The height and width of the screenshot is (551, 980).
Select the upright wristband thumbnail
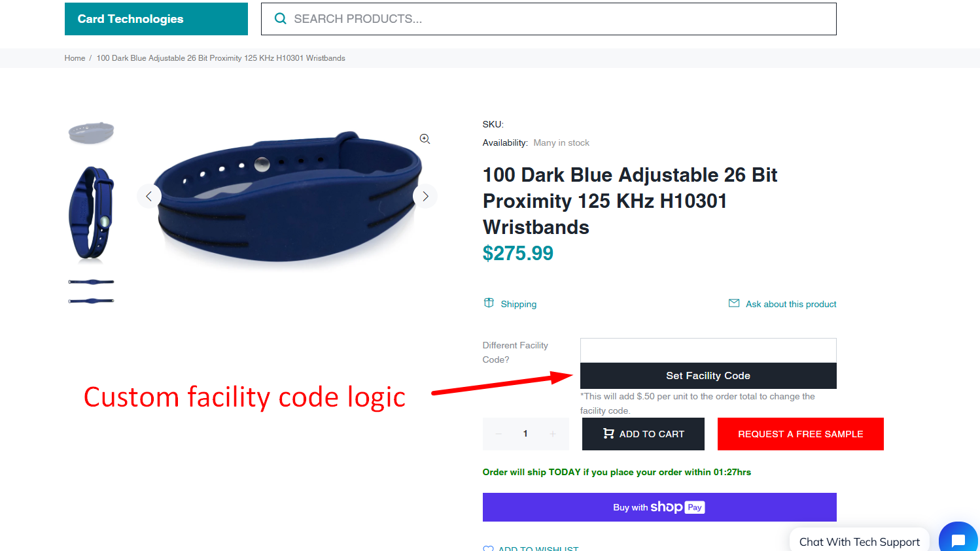tap(92, 214)
